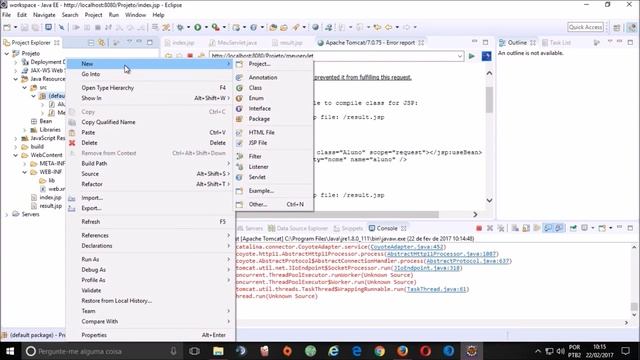
Task: Click the browser Stop red icon
Action: [x=190, y=56]
